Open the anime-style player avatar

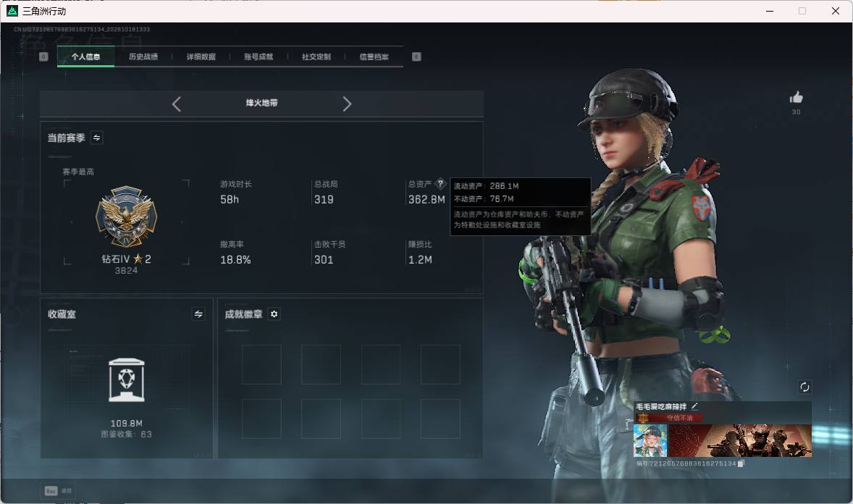(651, 440)
